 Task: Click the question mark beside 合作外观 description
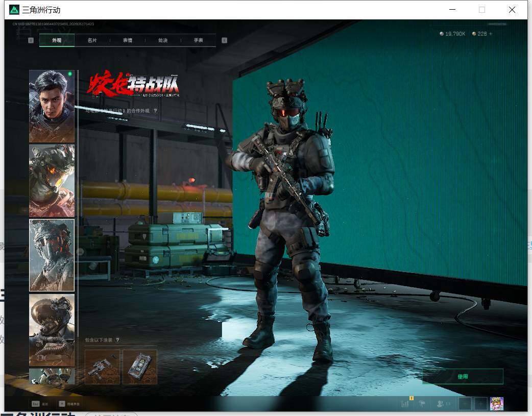155,111
